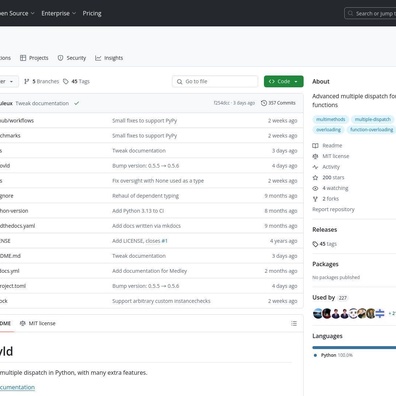This screenshot has height=396, width=396.
Task: Click the scale icon on MIT license tab
Action: pos(23,323)
